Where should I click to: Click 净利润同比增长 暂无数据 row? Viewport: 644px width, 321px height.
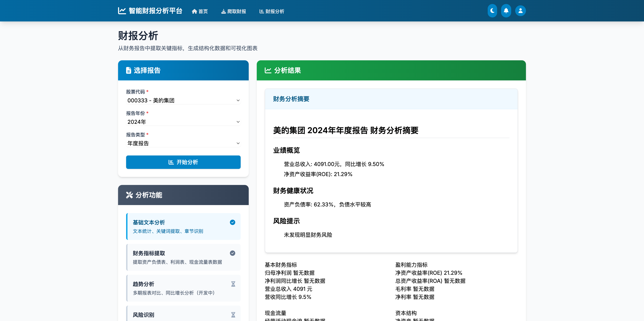(x=295, y=281)
